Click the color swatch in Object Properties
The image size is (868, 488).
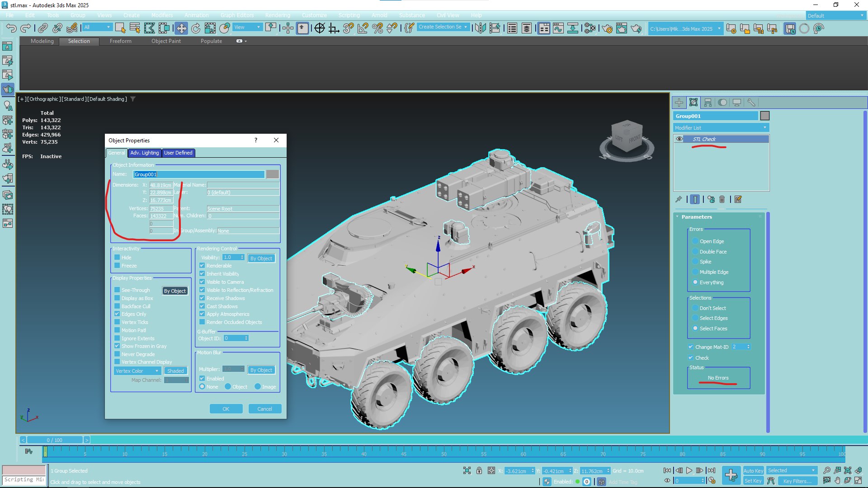[273, 174]
